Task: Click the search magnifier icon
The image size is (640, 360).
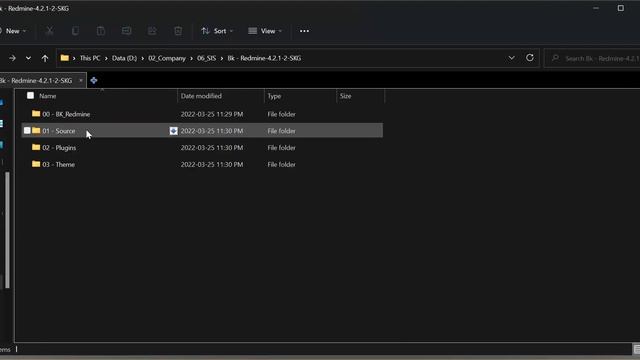Action: 555,58
